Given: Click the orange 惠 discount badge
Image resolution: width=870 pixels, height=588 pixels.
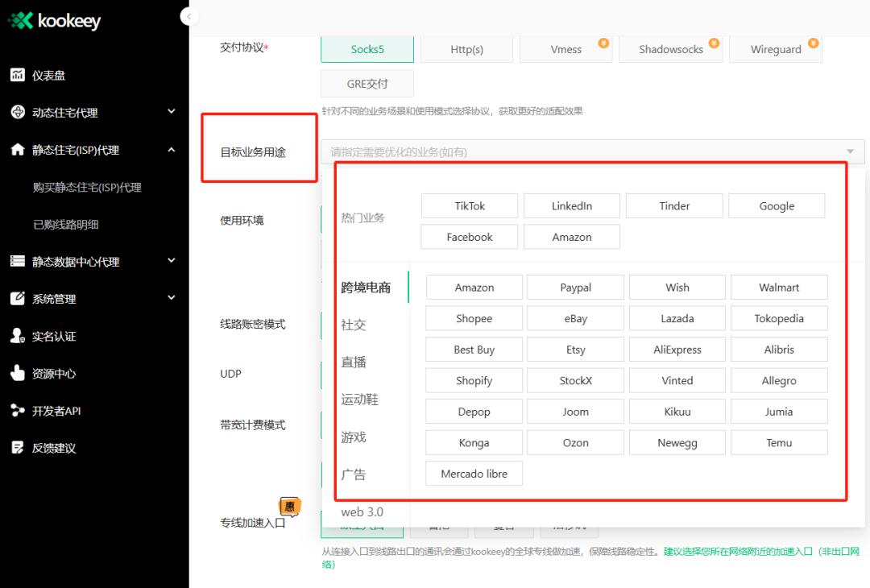Looking at the screenshot, I should pyautogui.click(x=290, y=507).
